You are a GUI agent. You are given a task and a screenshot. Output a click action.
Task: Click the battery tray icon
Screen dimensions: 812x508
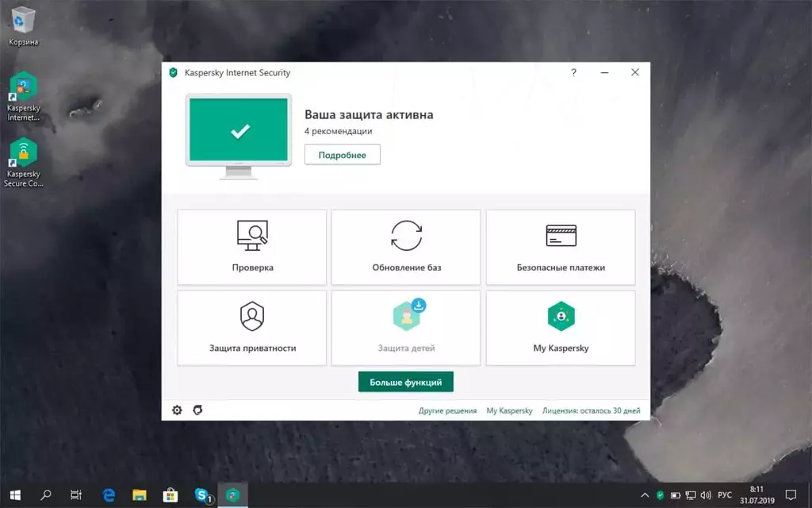[676, 495]
